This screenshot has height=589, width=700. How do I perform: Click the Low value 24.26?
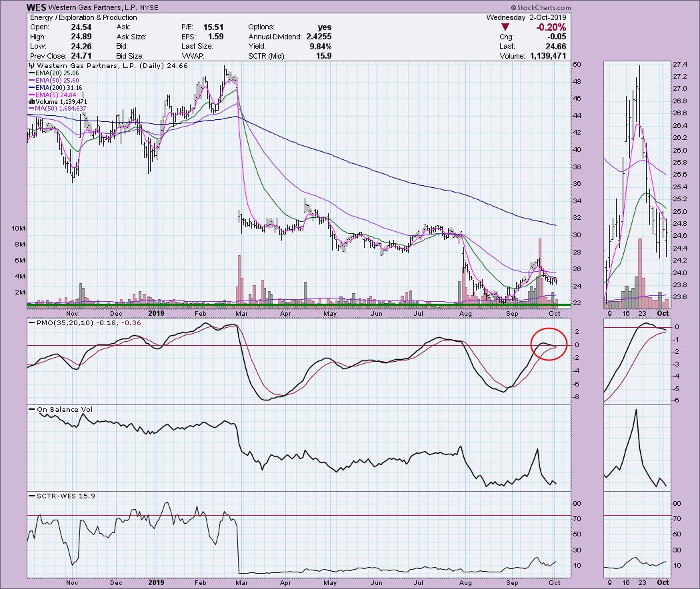(81, 47)
